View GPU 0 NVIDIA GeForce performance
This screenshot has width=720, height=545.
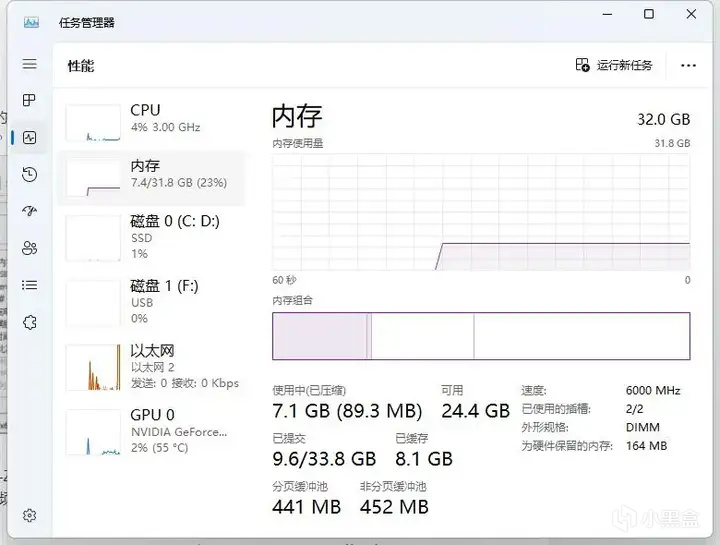152,430
